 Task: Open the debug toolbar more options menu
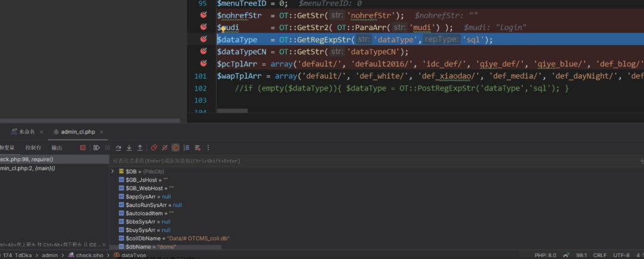pyautogui.click(x=208, y=147)
